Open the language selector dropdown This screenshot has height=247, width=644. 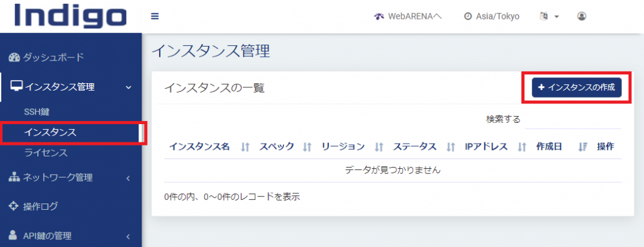549,16
